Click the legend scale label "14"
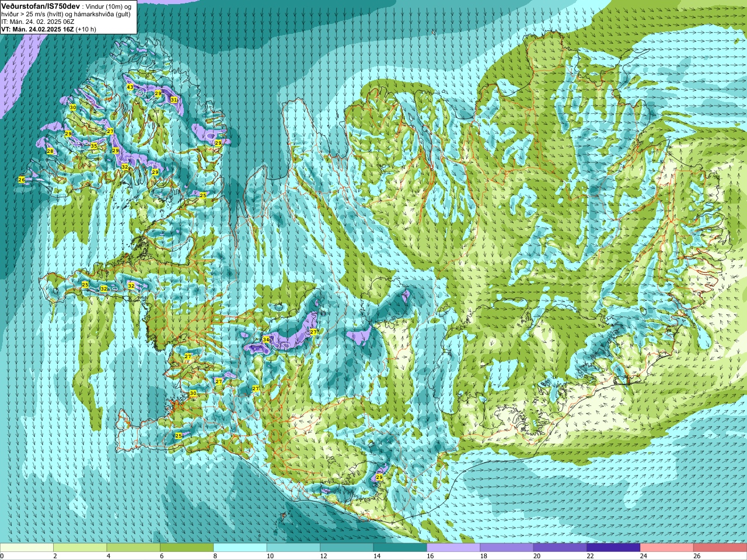747x560 pixels. (x=377, y=556)
